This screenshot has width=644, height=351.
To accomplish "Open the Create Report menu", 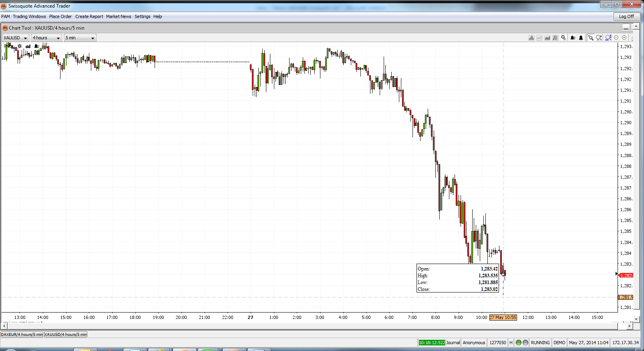I will tap(89, 16).
